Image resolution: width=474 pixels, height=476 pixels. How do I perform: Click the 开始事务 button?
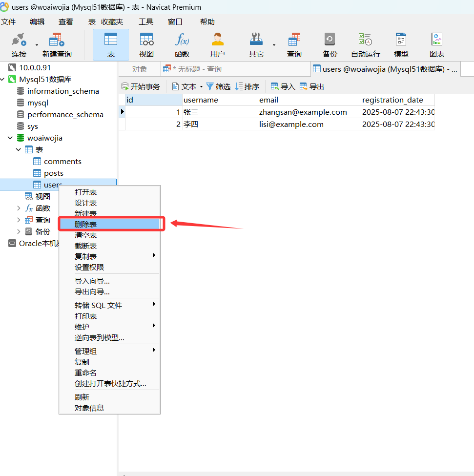(x=141, y=87)
